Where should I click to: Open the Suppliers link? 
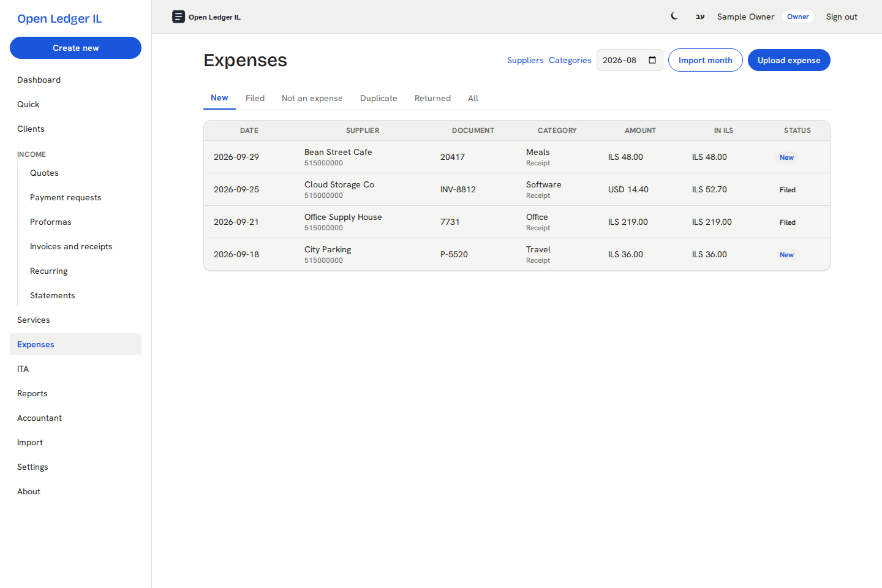pos(525,60)
